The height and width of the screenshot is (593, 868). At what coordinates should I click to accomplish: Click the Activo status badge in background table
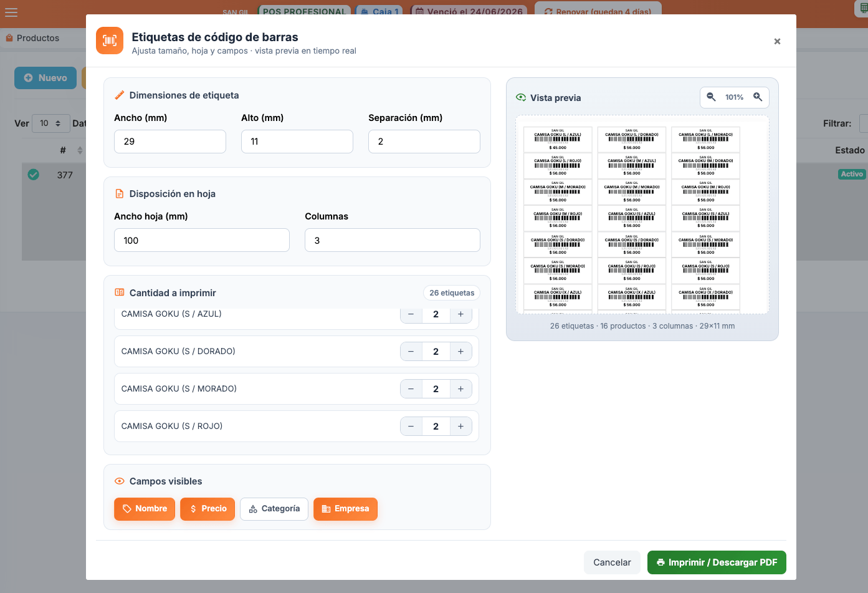point(852,174)
